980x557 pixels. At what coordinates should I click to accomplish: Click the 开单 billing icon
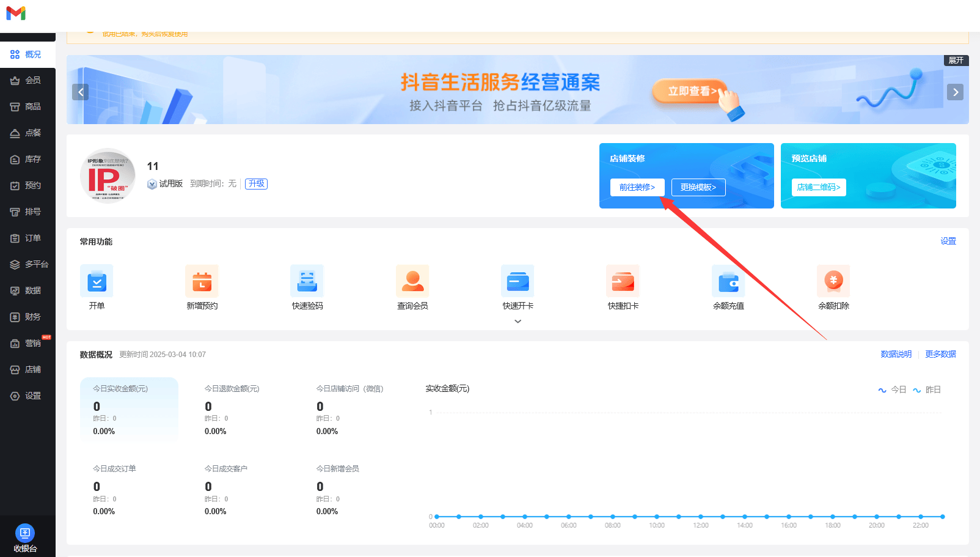(97, 281)
